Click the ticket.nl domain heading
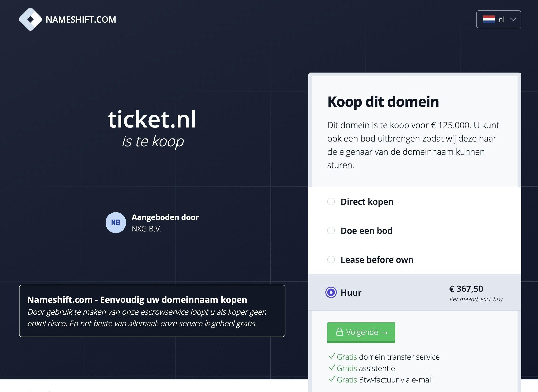Viewport: 538px width, 392px height. click(x=152, y=119)
